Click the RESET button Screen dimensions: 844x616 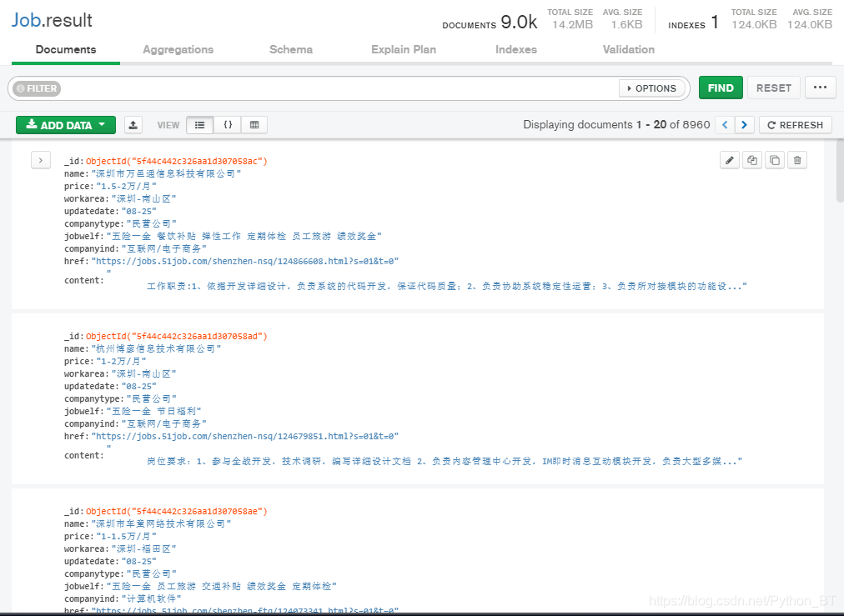coord(773,88)
